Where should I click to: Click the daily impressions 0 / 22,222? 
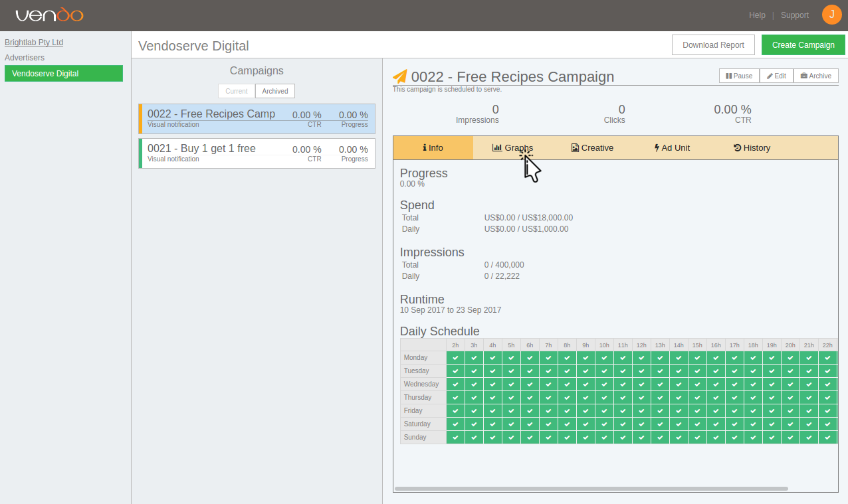[x=502, y=276]
